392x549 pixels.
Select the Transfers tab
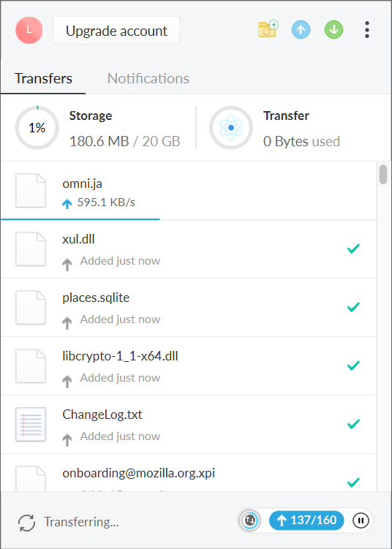[43, 78]
